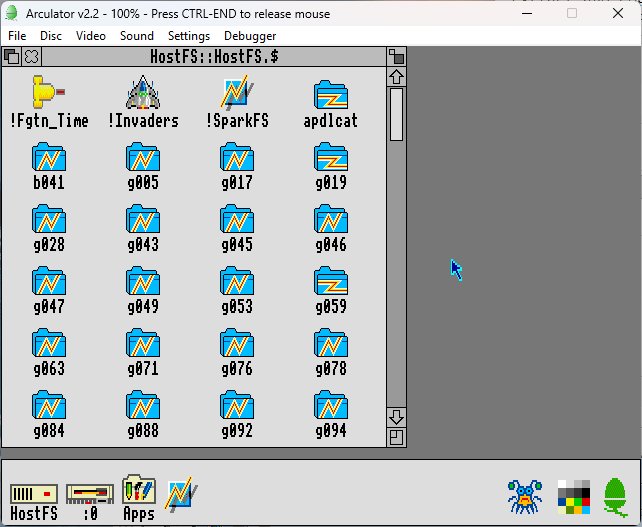Toggle the filer window full size
Image resolution: width=642 pixels, height=527 pixels.
[396, 57]
